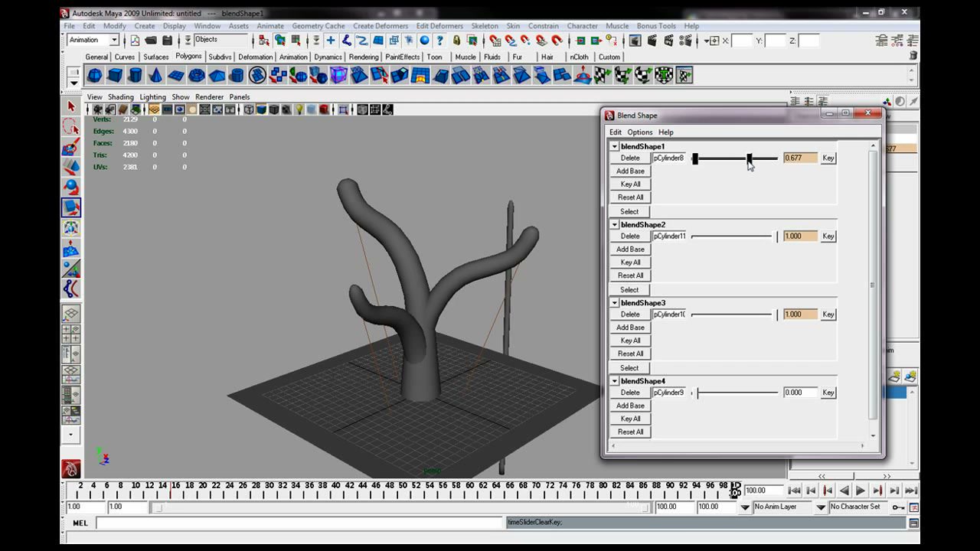Create a polygon torus from the shelf
The width and height of the screenshot is (980, 551).
(x=196, y=75)
